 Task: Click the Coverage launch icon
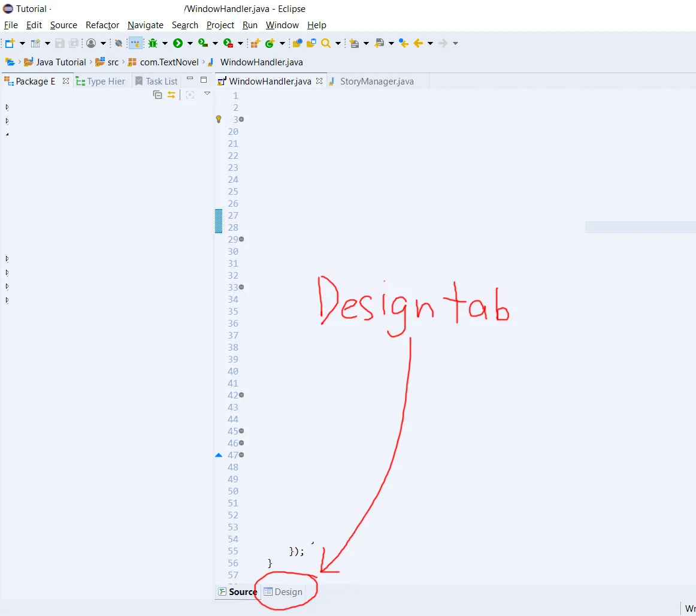tap(203, 43)
